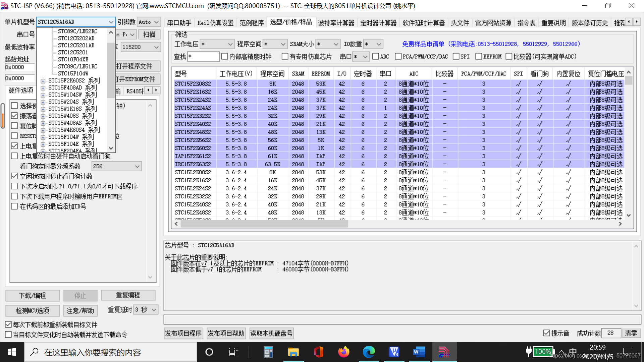Image resolution: width=644 pixels, height=362 pixels.
Task: Enable the ADC filter checkbox
Action: 376,57
